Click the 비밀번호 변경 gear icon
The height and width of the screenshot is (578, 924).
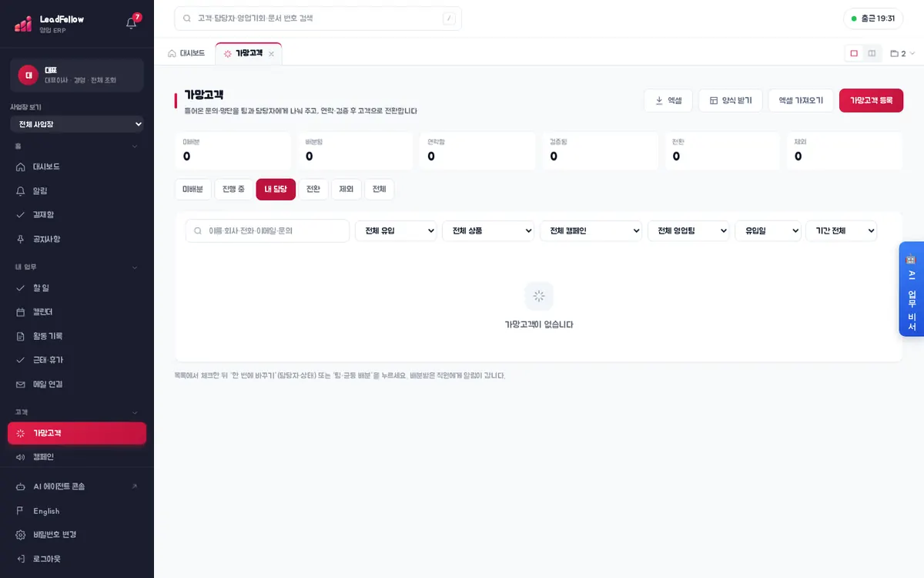(21, 535)
